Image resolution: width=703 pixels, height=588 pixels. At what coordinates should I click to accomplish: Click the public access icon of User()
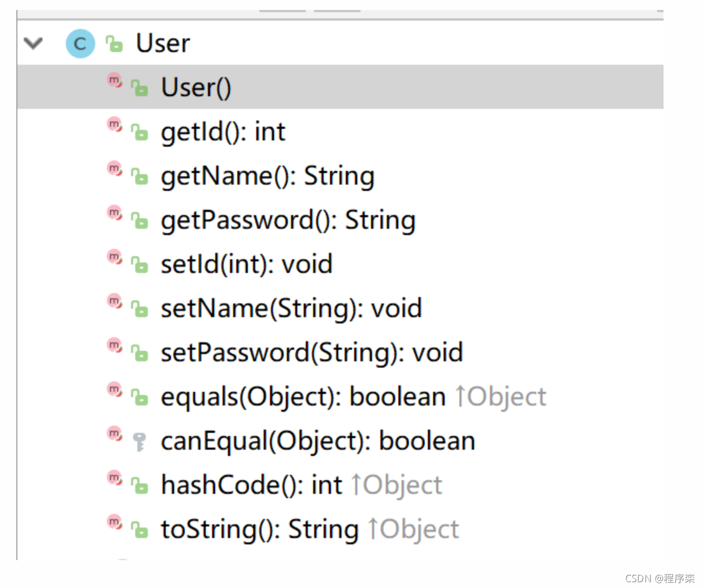click(x=139, y=88)
